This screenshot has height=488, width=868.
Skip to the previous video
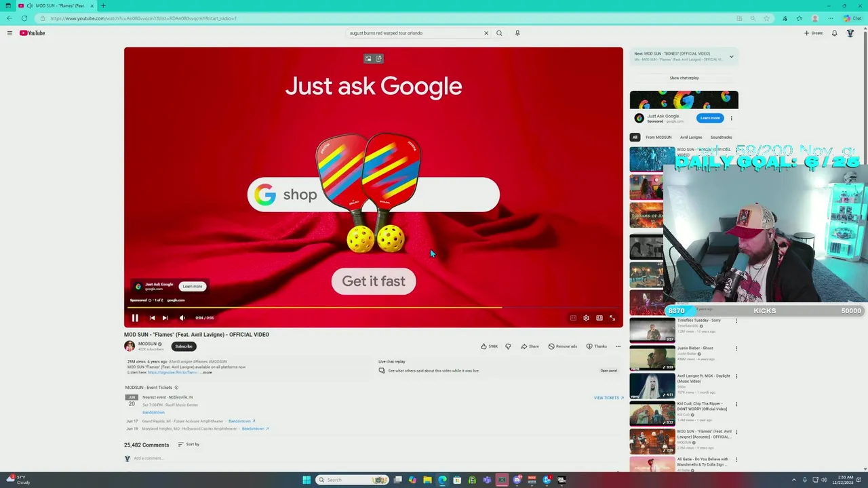pyautogui.click(x=152, y=318)
